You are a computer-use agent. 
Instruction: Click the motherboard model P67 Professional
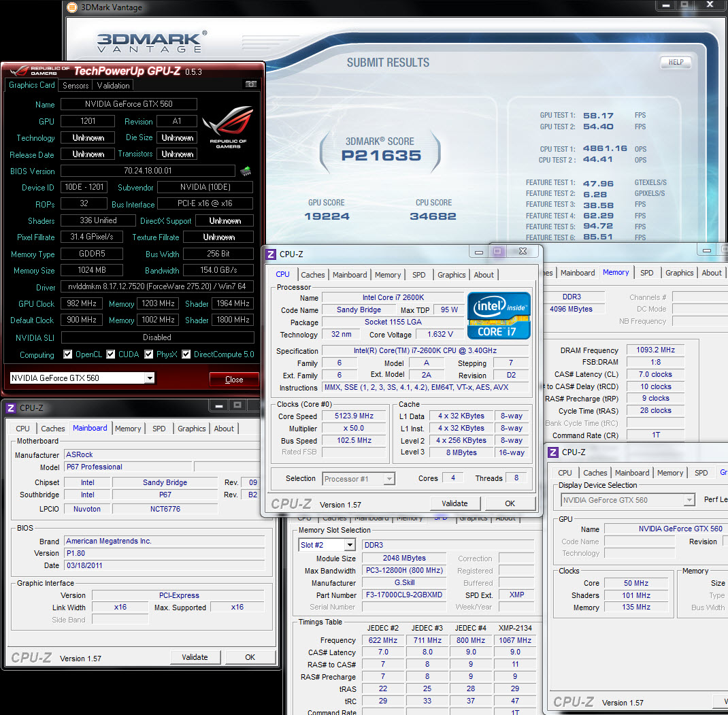tap(128, 467)
